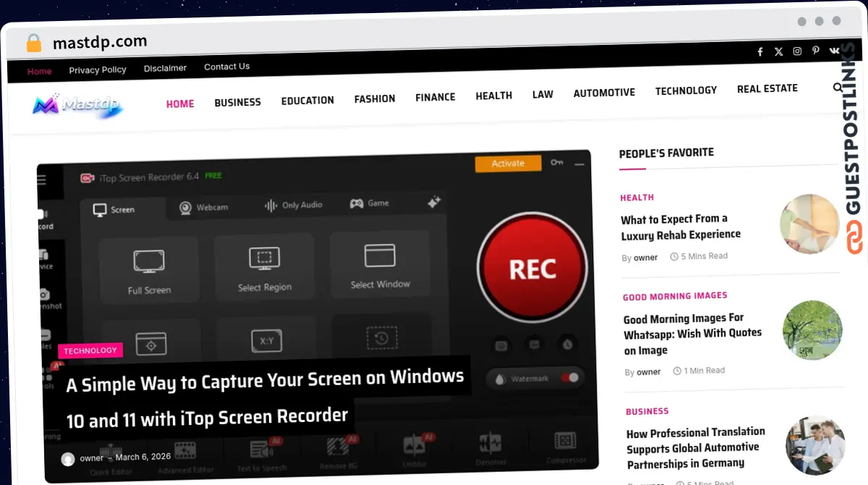Select Home in the top black bar
The image size is (868, 485).
pyautogui.click(x=39, y=71)
